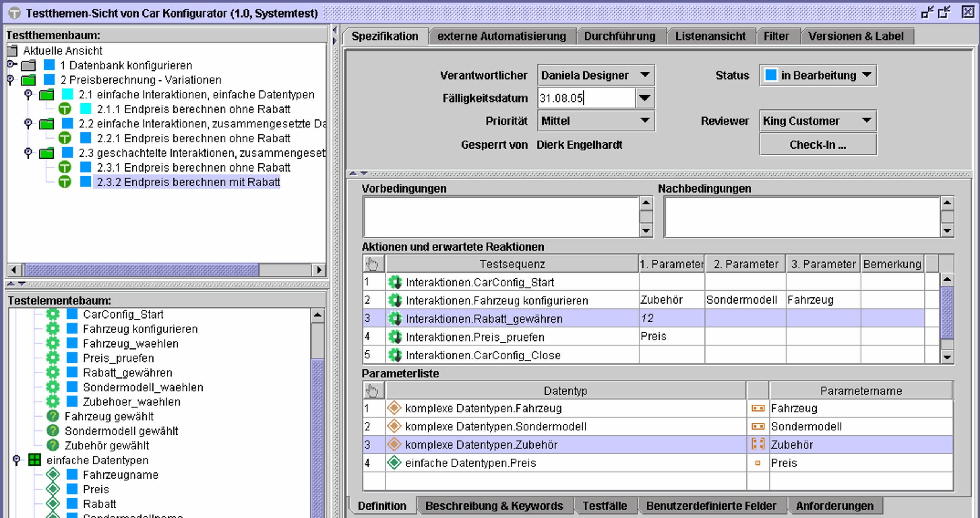Click the green folder icon of 2 Preisberechnung
Viewport: 980px width, 518px height.
[x=28, y=80]
